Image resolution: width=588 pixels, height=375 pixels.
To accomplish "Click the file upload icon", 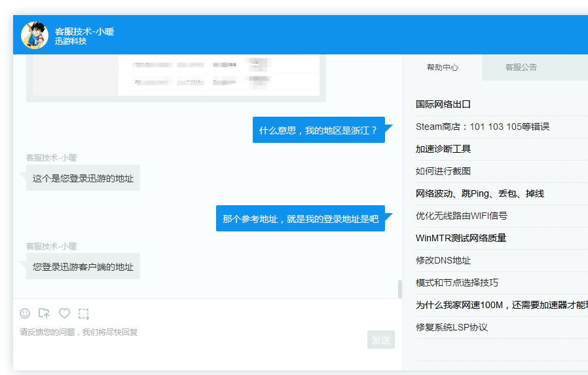I will click(x=45, y=313).
